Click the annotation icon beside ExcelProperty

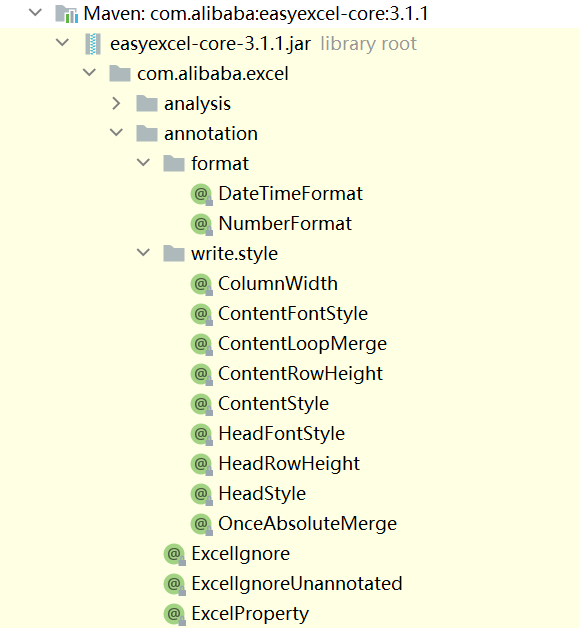pos(174,614)
